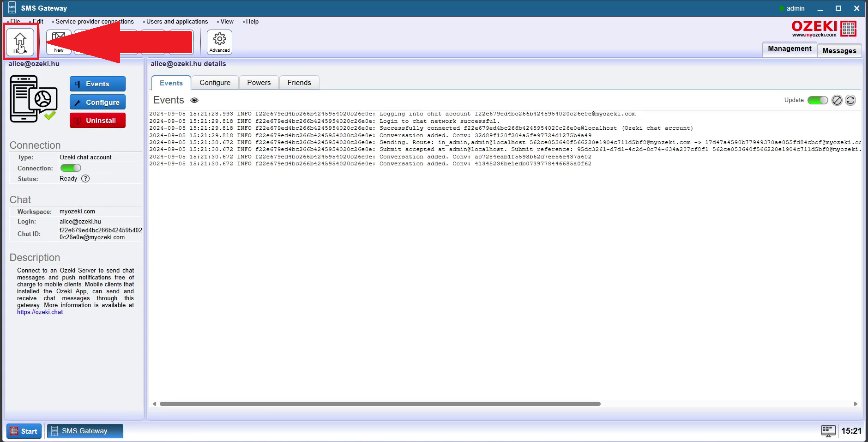
Task: Switch to the Management tab
Action: (x=790, y=49)
